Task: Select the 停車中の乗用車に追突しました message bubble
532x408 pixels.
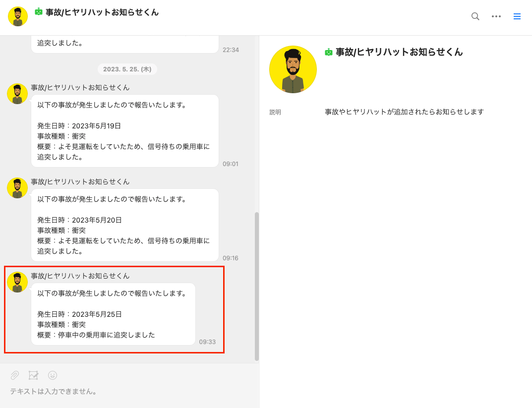Action: 114,314
